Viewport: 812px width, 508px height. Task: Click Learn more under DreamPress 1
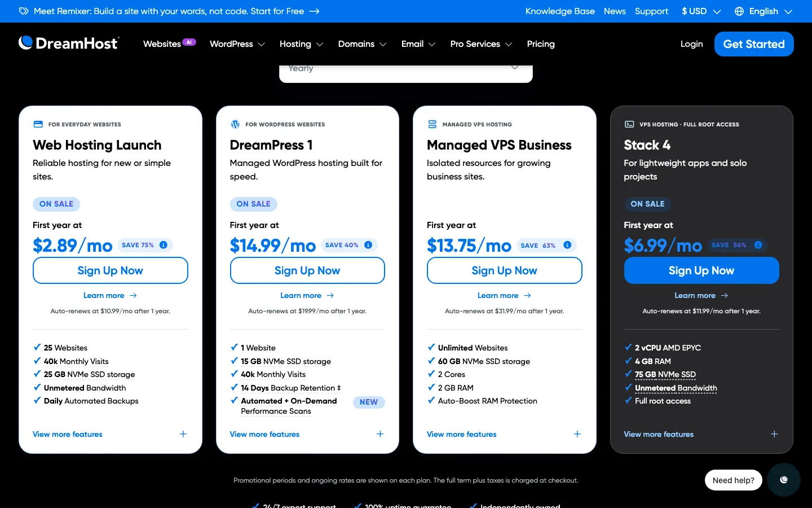click(307, 295)
